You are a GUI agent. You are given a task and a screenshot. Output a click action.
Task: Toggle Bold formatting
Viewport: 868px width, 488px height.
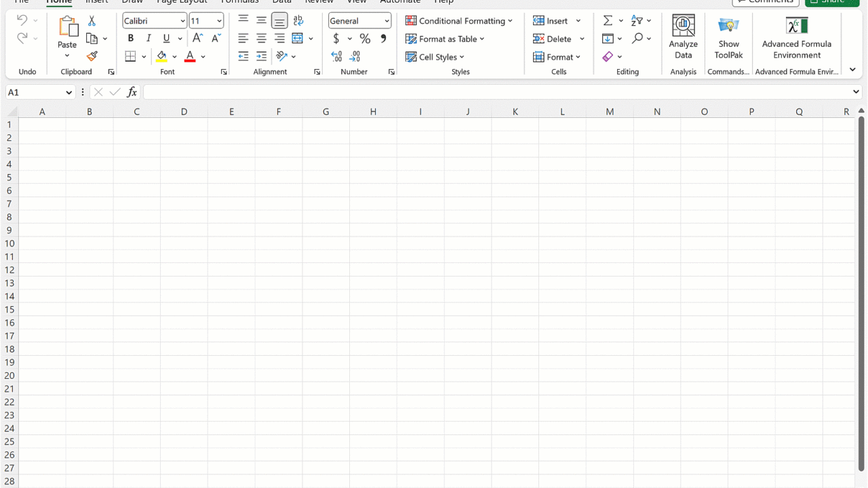coord(131,39)
